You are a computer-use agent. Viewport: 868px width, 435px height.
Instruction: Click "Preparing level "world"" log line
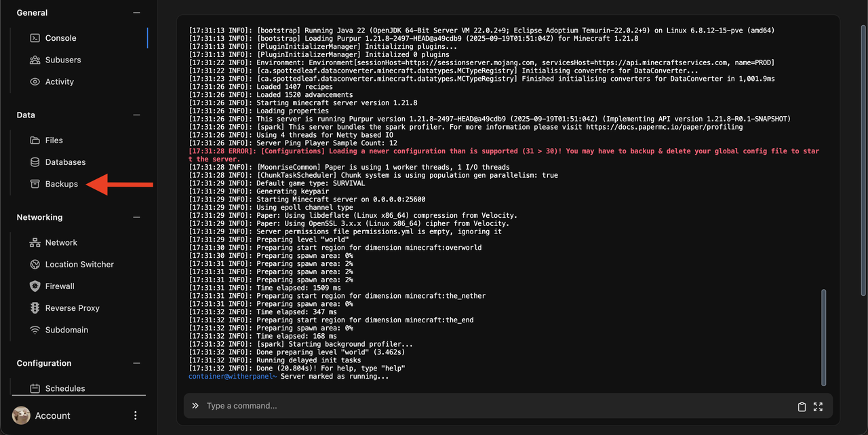[269, 240]
